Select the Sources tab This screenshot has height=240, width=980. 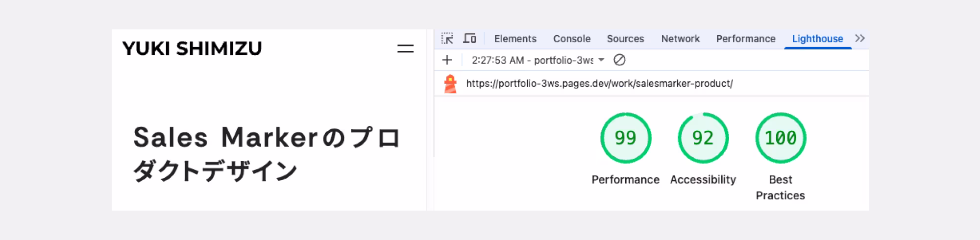coord(625,39)
